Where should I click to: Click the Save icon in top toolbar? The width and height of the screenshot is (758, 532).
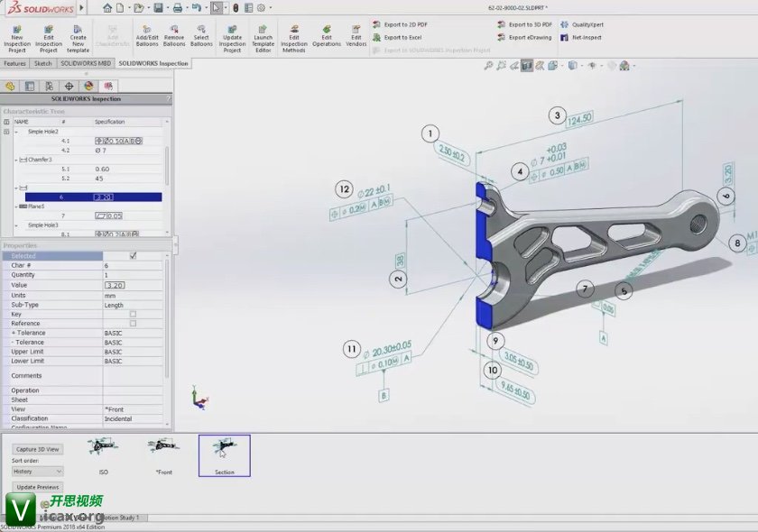tap(158, 8)
